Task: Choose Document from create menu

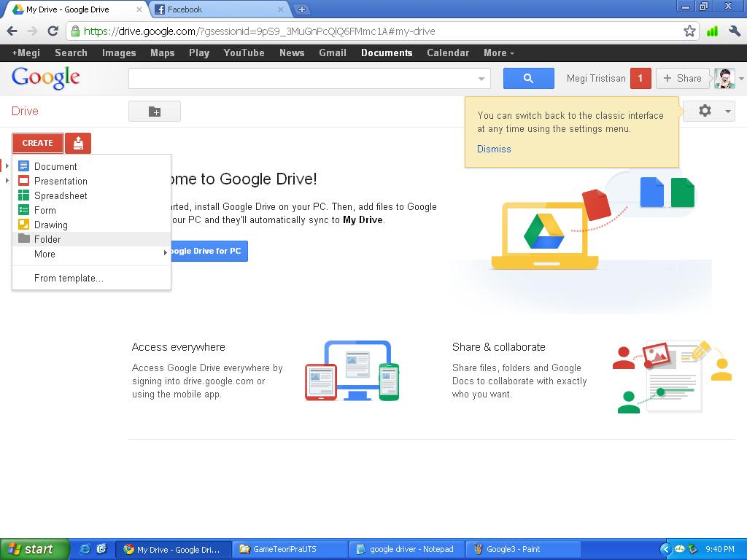Action: point(91,166)
